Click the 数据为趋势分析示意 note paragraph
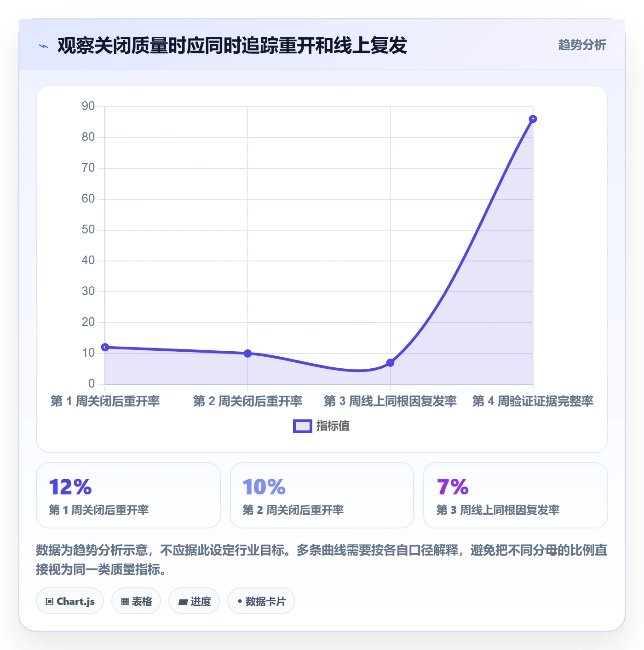644x650 pixels. click(x=322, y=560)
